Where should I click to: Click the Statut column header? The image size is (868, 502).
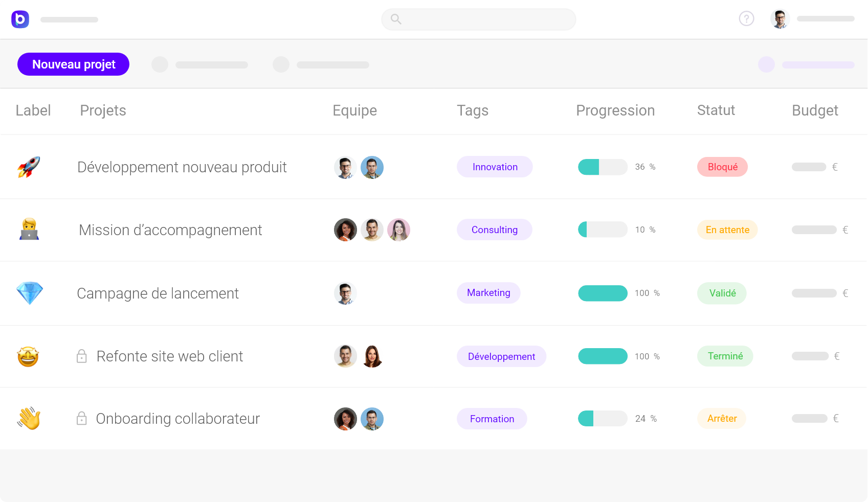pos(716,110)
